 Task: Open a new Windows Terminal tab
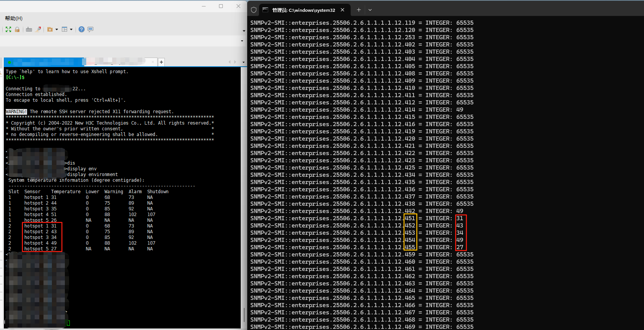(359, 10)
